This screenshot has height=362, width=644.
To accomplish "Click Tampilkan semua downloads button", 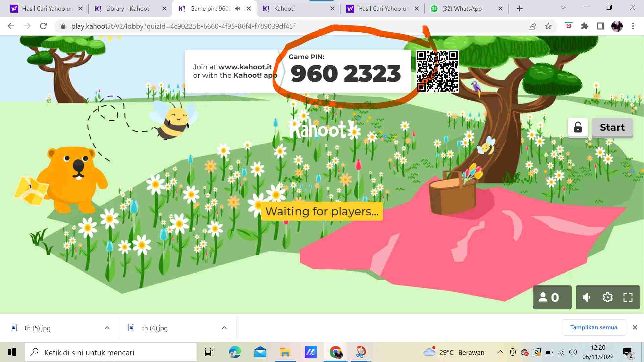I will pyautogui.click(x=594, y=327).
